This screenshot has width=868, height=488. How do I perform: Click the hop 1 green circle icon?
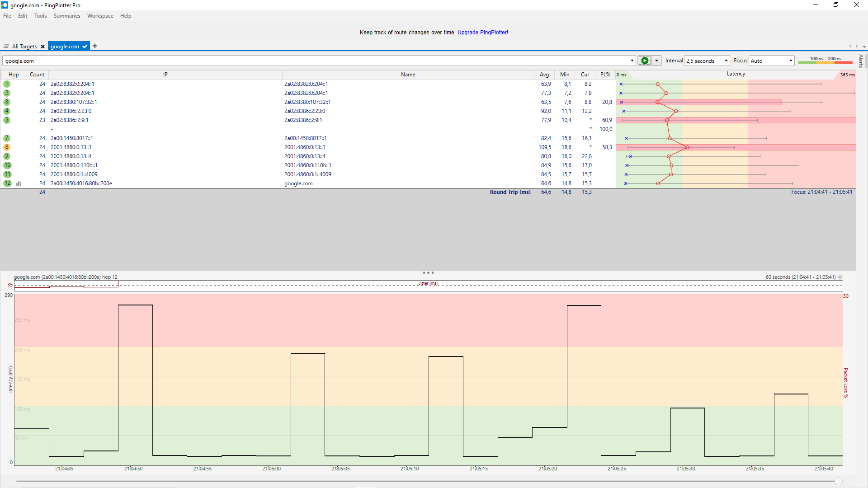click(x=7, y=84)
